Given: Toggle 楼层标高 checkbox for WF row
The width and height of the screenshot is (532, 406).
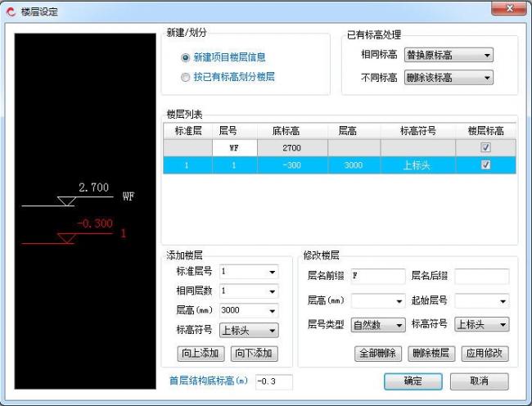Looking at the screenshot, I should [x=485, y=148].
